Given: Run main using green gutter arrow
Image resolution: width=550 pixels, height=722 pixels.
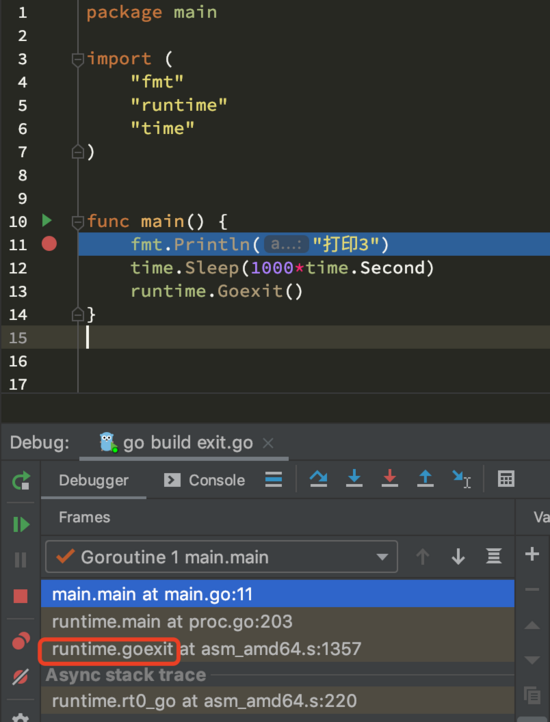Looking at the screenshot, I should coord(47,220).
